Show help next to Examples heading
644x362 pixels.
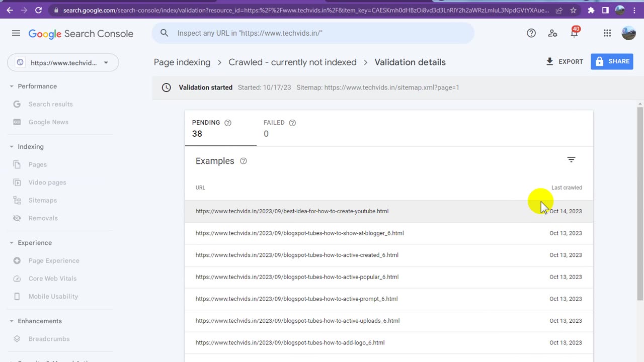click(244, 161)
